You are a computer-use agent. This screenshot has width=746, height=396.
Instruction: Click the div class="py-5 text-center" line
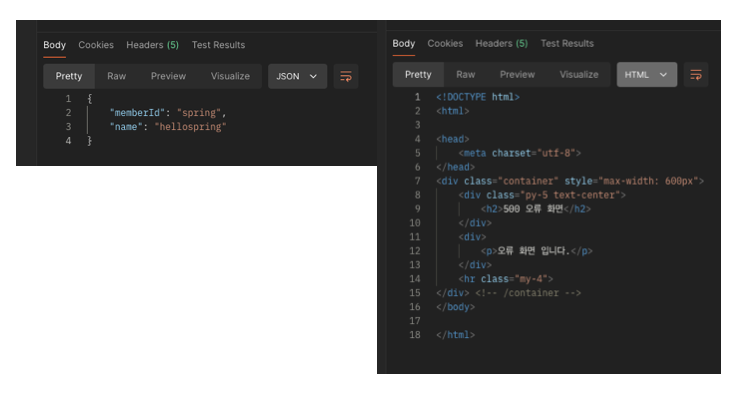click(542, 195)
